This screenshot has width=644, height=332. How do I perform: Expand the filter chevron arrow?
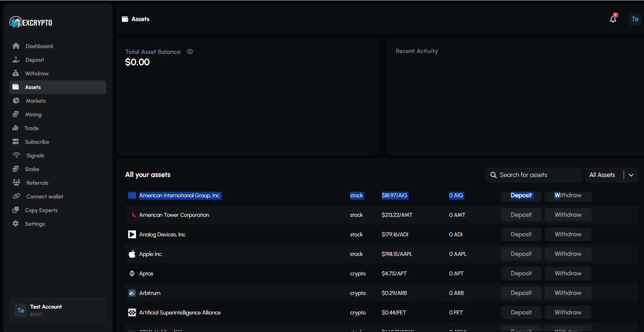(631, 175)
